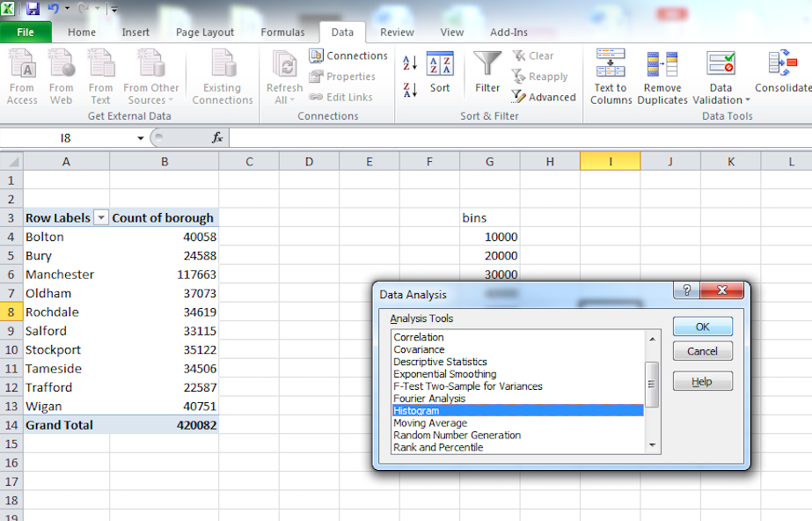Open the Name Box dropdown arrow

[141, 138]
